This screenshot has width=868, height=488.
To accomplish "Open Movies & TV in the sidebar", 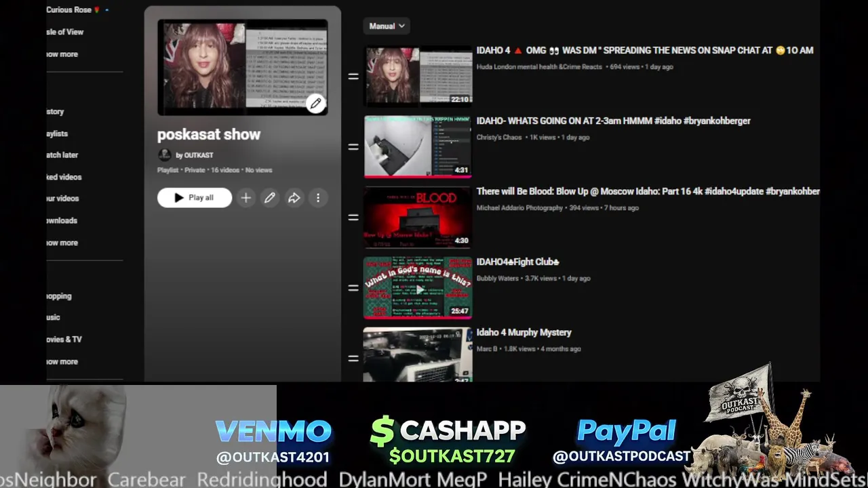I will pyautogui.click(x=64, y=340).
